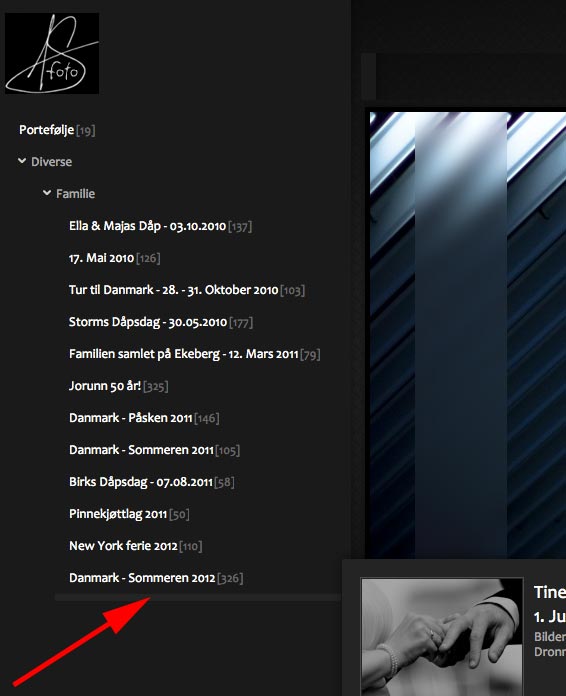
Task: Open Ella & Majas Dåp - 03.10.2010 album
Action: 147,226
